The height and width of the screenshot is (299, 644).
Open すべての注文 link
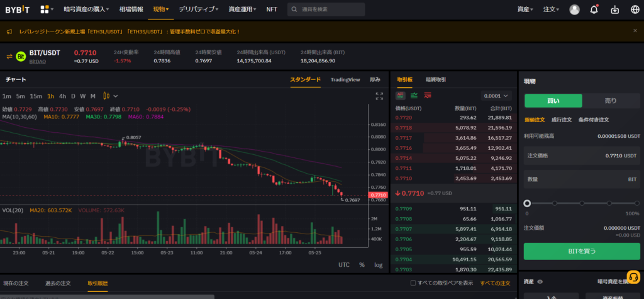[495, 283]
